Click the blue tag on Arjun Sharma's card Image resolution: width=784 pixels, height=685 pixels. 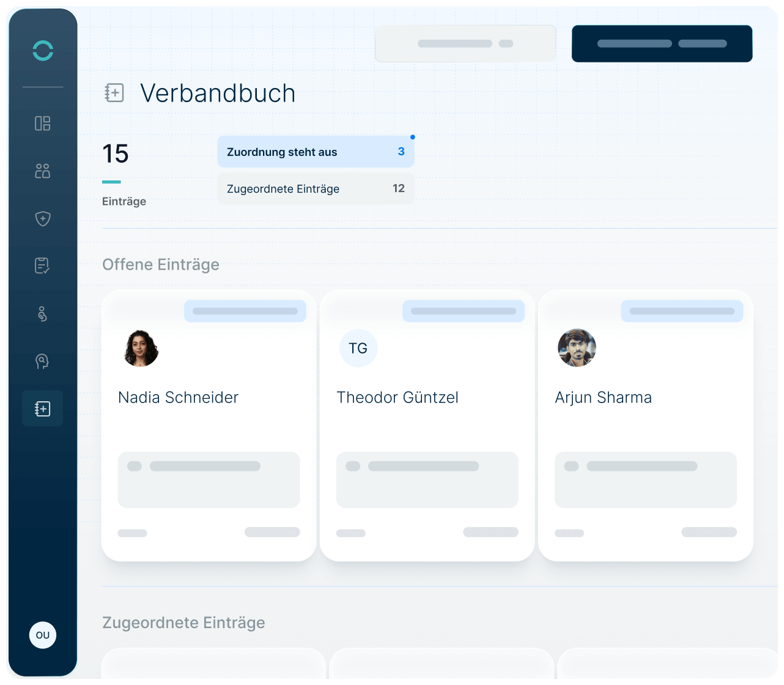coord(682,311)
